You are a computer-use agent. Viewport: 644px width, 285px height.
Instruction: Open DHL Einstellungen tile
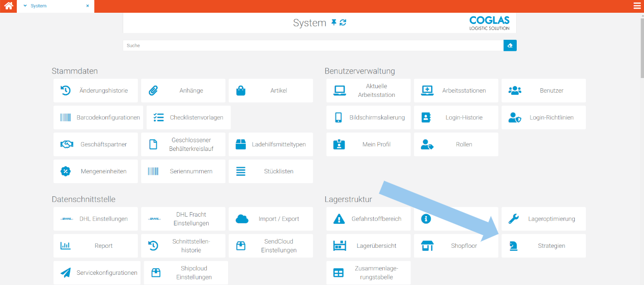click(x=95, y=219)
